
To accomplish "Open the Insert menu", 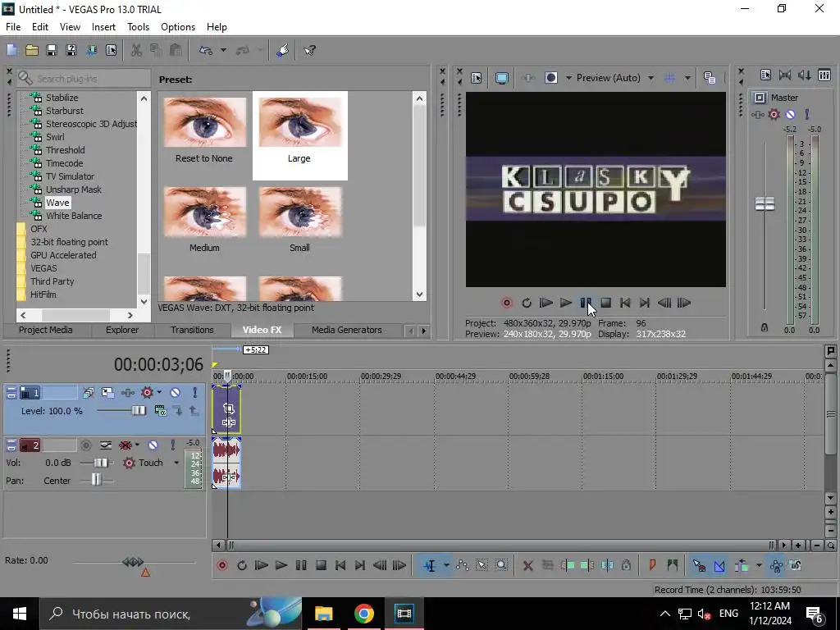I will pyautogui.click(x=103, y=27).
